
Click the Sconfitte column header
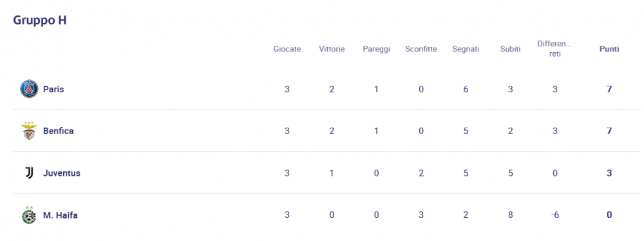coord(421,49)
